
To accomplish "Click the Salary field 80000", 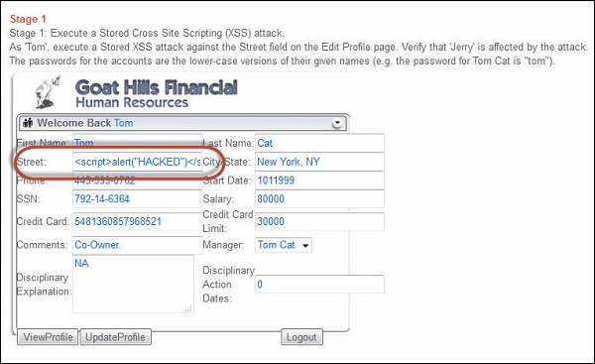I will (x=319, y=199).
